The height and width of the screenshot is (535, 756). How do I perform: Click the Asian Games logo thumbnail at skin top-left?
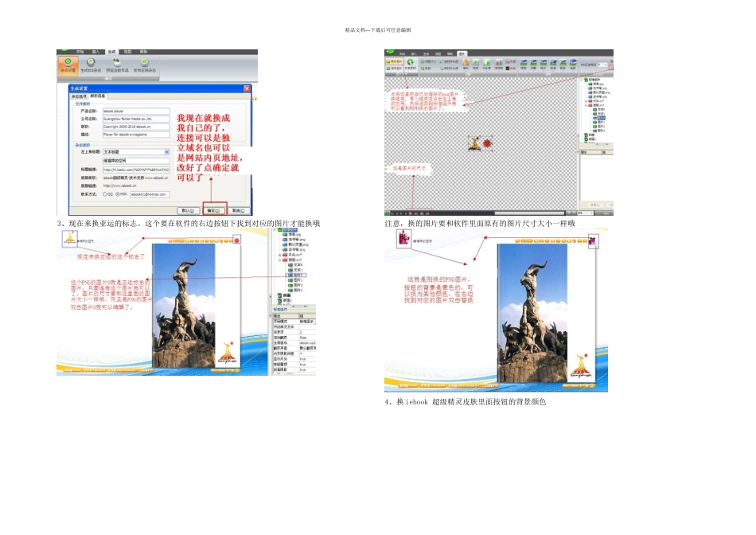[69, 238]
